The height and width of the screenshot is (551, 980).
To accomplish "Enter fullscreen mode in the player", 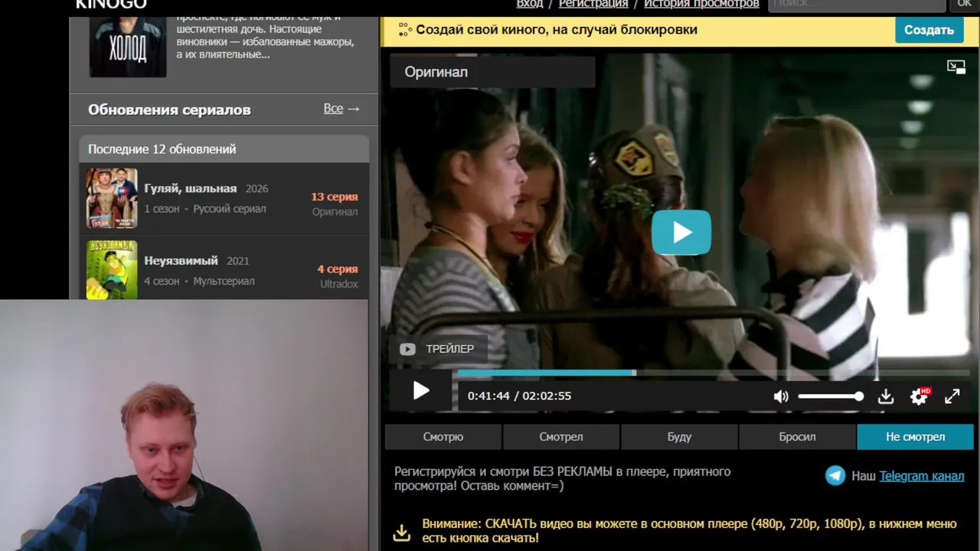I will (x=952, y=396).
